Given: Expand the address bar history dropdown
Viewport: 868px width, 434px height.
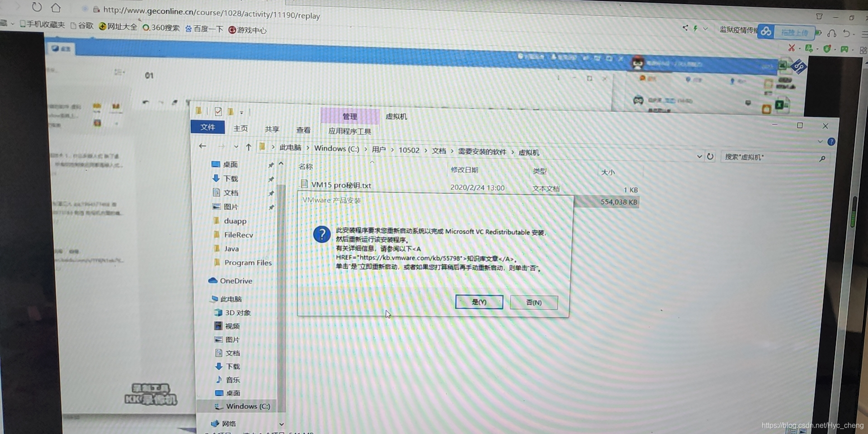Looking at the screenshot, I should click(x=699, y=156).
